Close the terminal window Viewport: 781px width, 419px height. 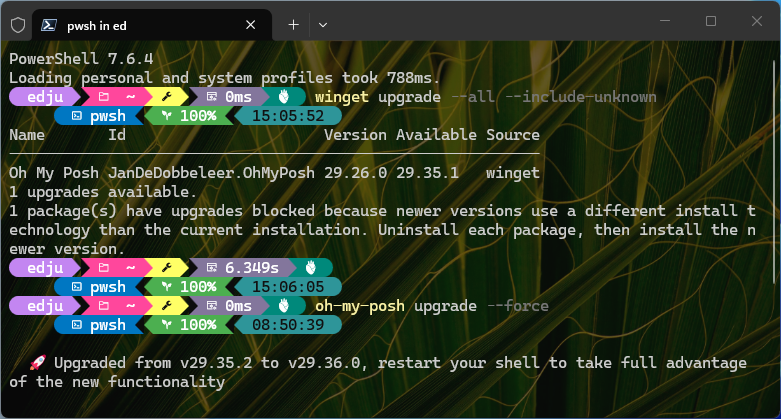pyautogui.click(x=757, y=21)
